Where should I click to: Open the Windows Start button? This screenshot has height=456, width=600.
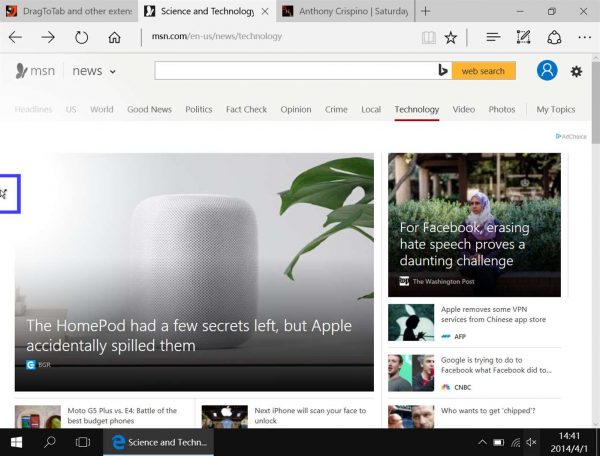point(16,442)
